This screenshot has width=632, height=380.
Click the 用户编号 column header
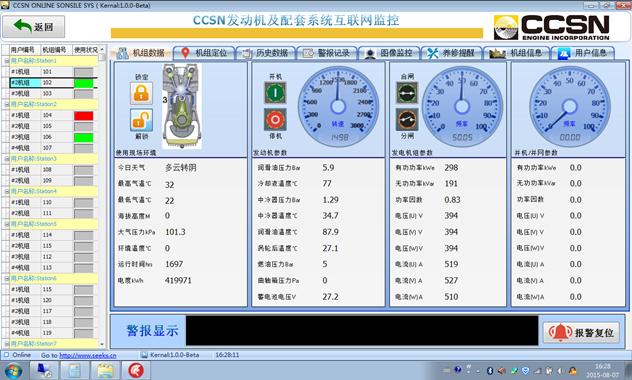[25, 50]
